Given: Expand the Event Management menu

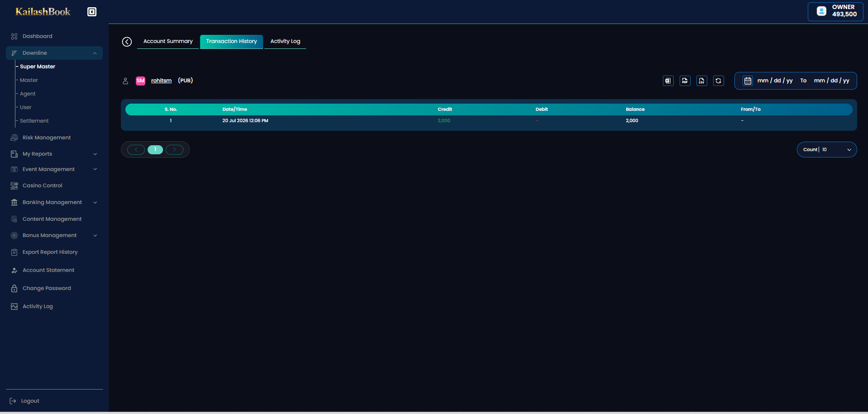Looking at the screenshot, I should (54, 169).
